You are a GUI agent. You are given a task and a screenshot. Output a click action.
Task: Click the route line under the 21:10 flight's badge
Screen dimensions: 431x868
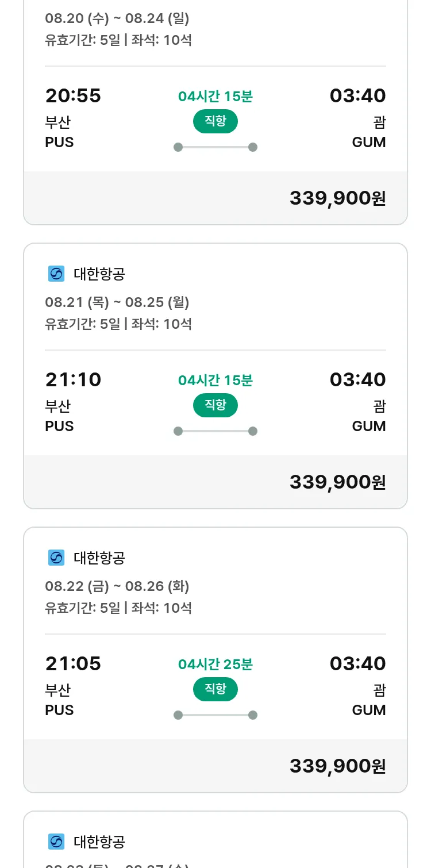[x=215, y=431]
